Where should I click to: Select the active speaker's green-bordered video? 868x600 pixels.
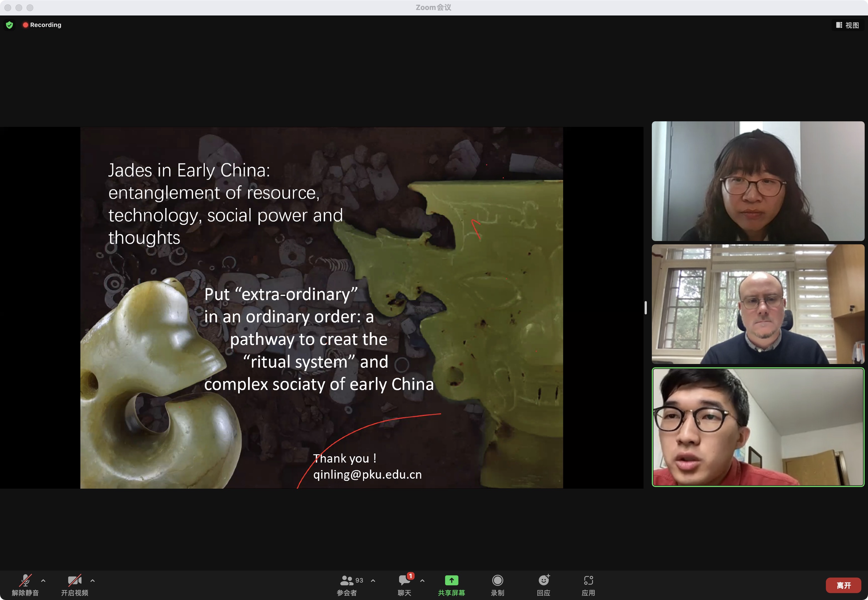coord(758,427)
